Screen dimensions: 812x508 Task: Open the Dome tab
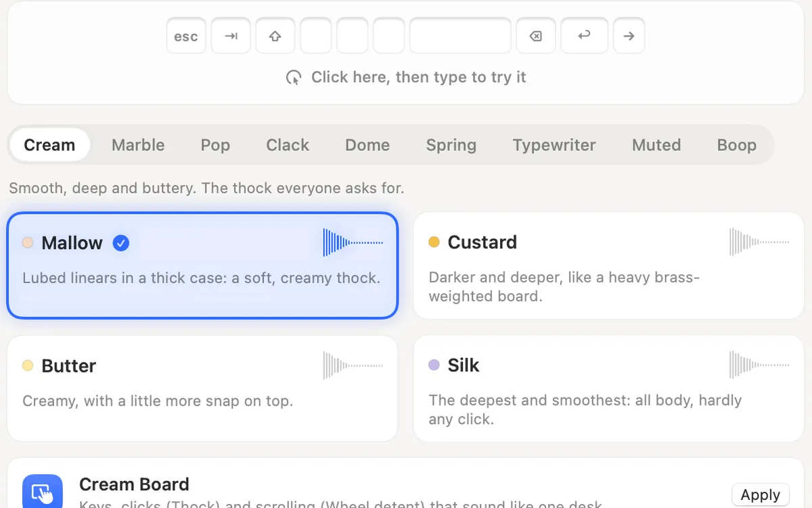(367, 145)
